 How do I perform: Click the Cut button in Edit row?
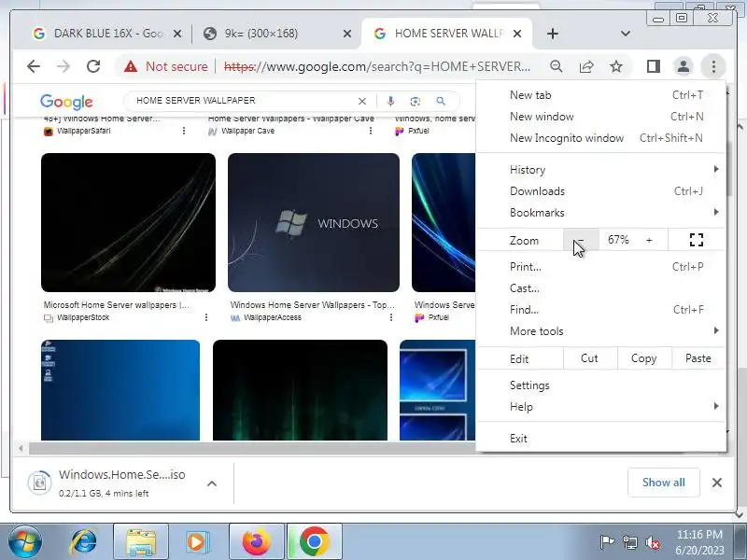pos(589,358)
